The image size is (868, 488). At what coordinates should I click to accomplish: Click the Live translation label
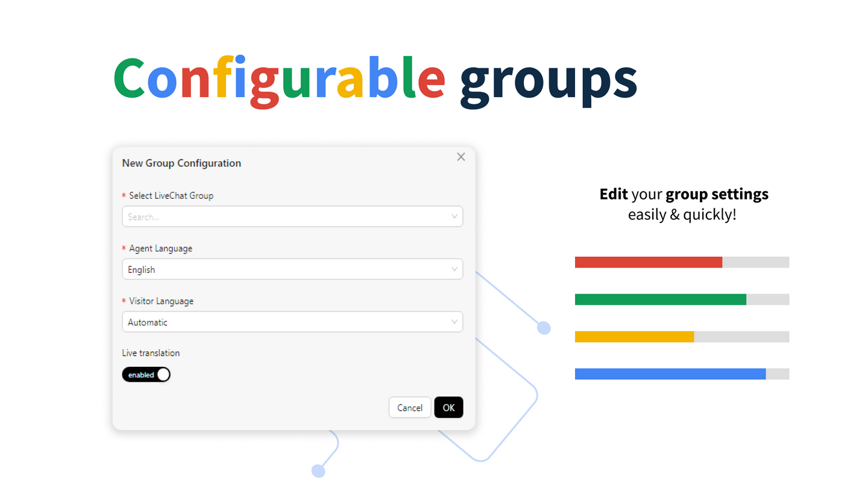coord(151,353)
